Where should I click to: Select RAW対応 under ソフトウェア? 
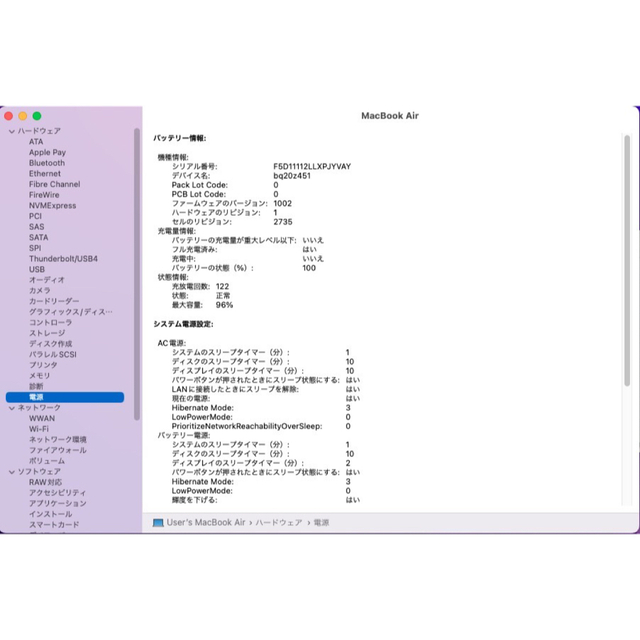click(x=45, y=482)
